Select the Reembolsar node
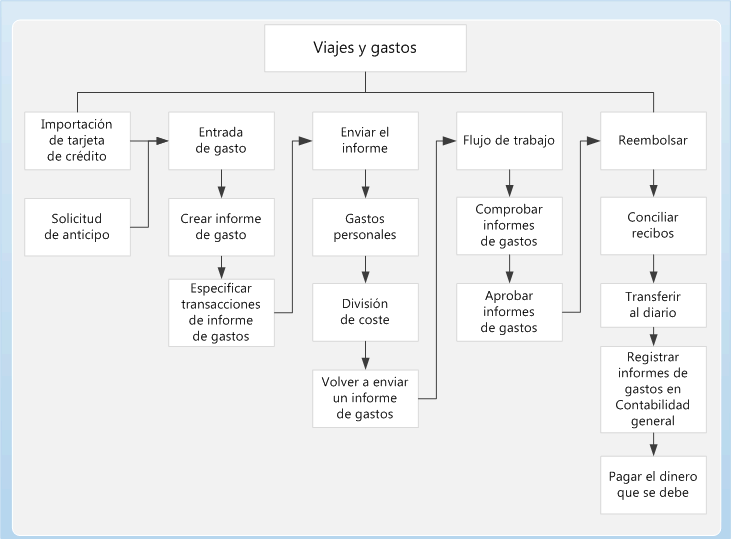 coord(653,140)
